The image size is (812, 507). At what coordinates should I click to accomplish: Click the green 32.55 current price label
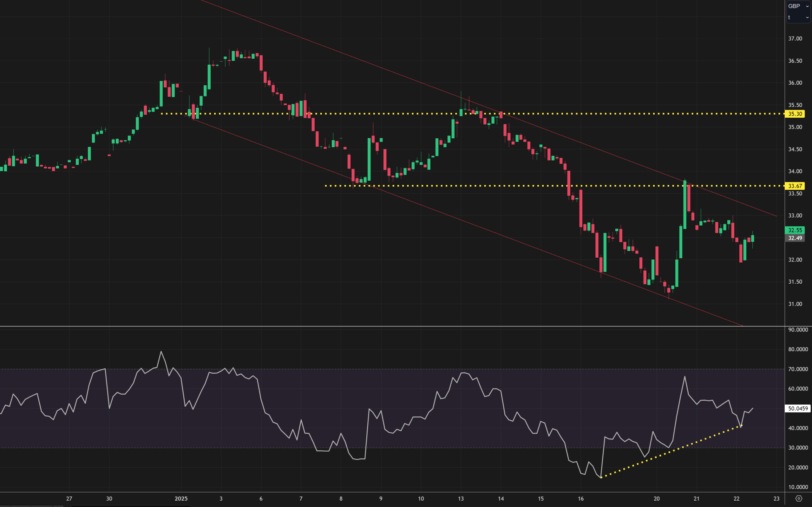(795, 230)
